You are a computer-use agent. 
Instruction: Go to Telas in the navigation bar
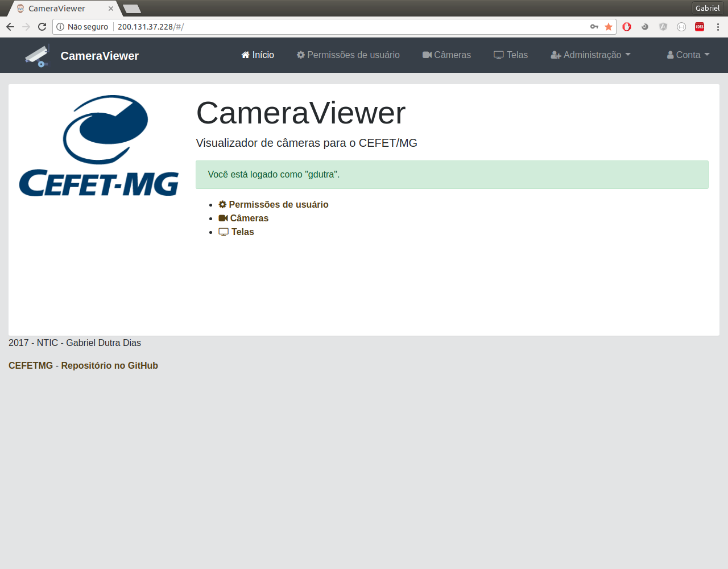point(511,55)
